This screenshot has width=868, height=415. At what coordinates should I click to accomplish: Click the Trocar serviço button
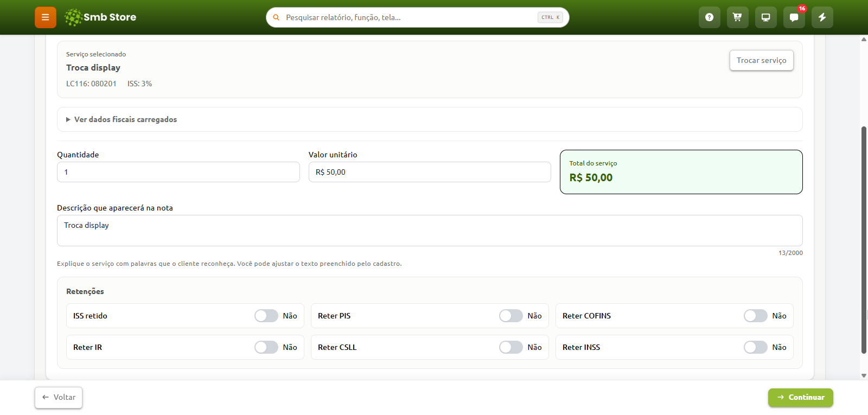click(761, 60)
